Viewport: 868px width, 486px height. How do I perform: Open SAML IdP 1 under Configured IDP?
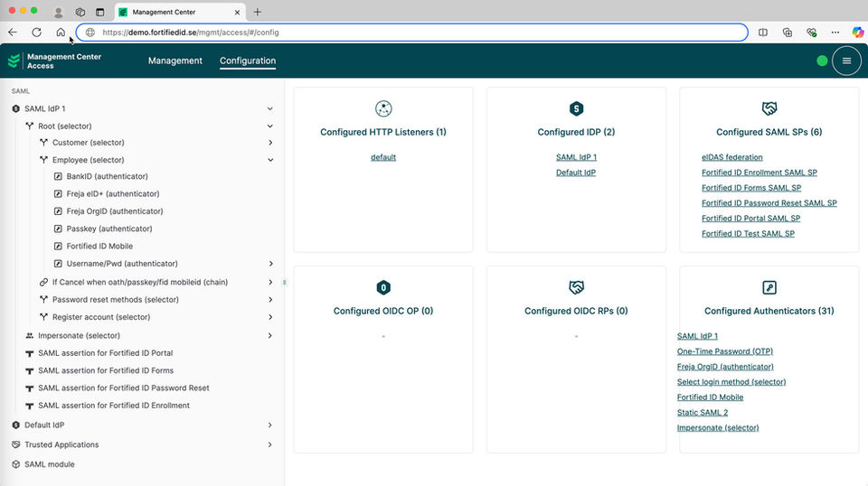576,157
